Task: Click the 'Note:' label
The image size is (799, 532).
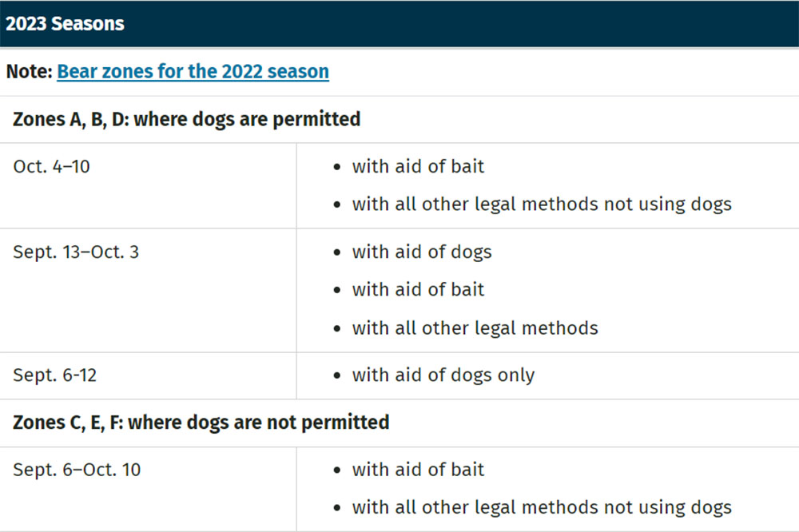Action: (x=29, y=72)
